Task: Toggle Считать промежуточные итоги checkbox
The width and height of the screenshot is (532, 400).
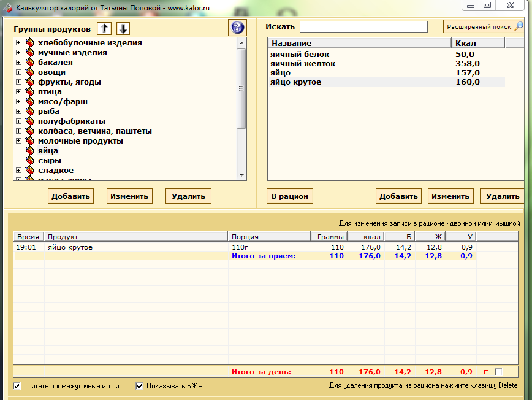Action: pyautogui.click(x=17, y=387)
